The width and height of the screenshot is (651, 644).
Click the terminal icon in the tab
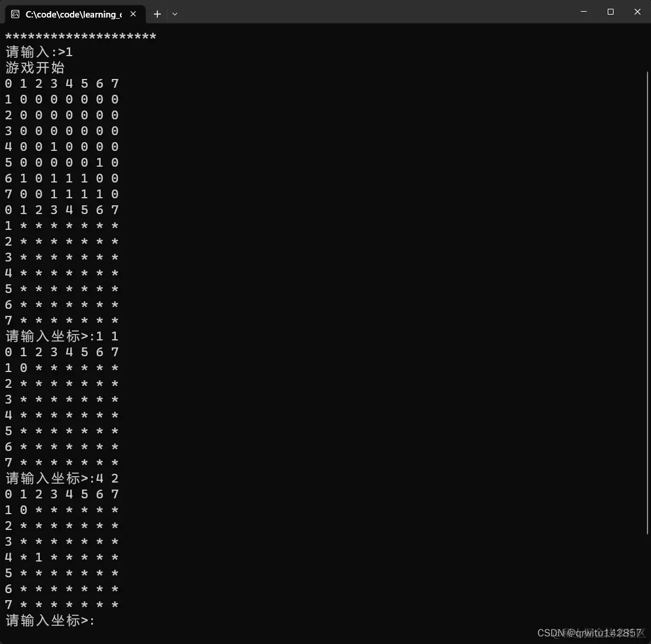coord(15,15)
